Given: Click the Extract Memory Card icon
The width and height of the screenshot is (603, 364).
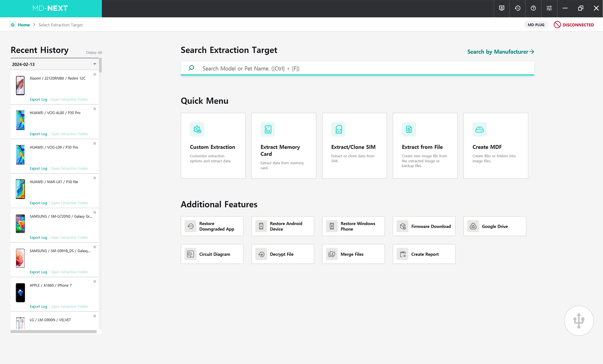Looking at the screenshot, I should tap(268, 129).
